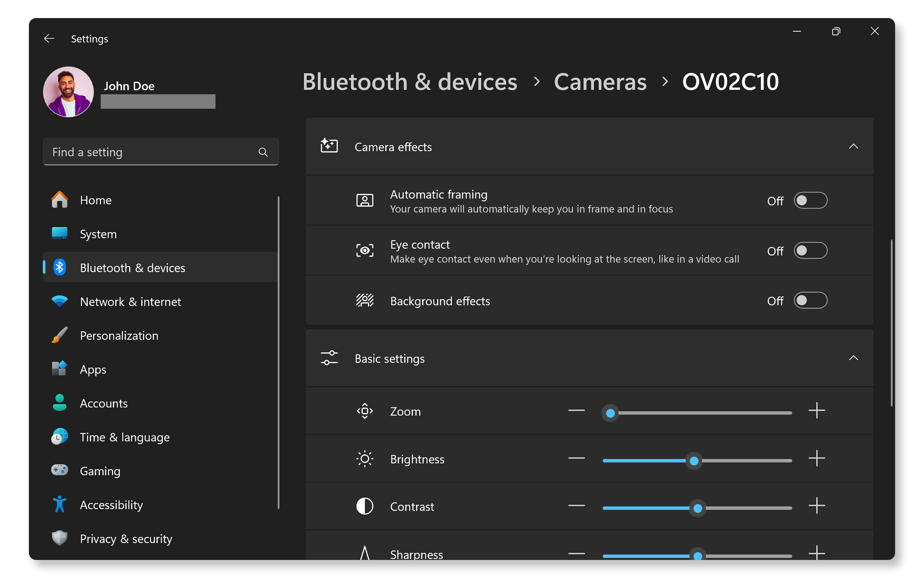The height and width of the screenshot is (578, 924).
Task: Open Home in the sidebar
Action: 160,200
